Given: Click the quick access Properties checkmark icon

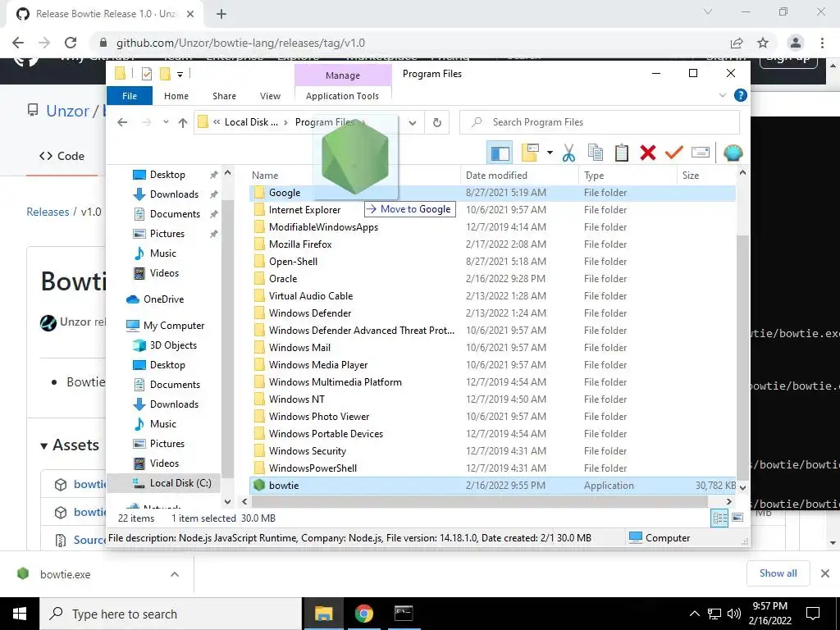Looking at the screenshot, I should (147, 74).
